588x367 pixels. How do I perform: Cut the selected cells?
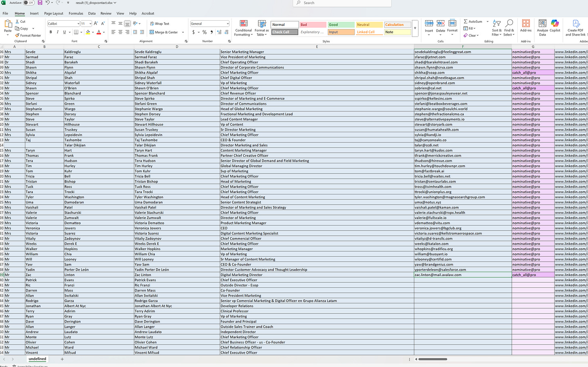[20, 22]
